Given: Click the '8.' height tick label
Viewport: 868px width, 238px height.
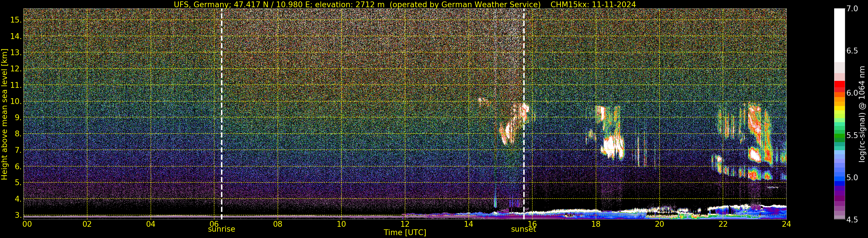Looking at the screenshot, I should coord(18,134).
